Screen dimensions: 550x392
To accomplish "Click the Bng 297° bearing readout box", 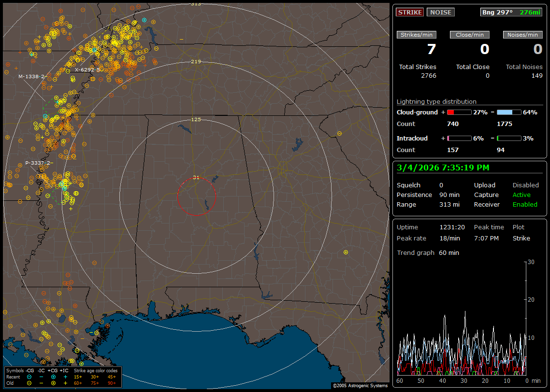I will coord(511,12).
